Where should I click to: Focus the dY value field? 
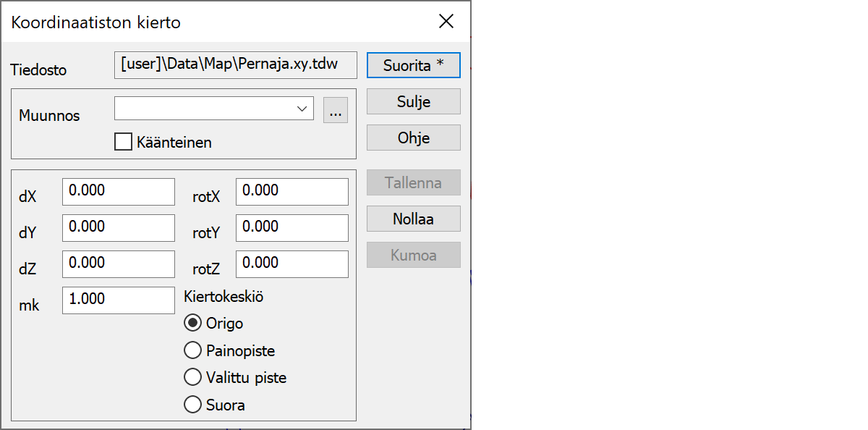point(119,228)
